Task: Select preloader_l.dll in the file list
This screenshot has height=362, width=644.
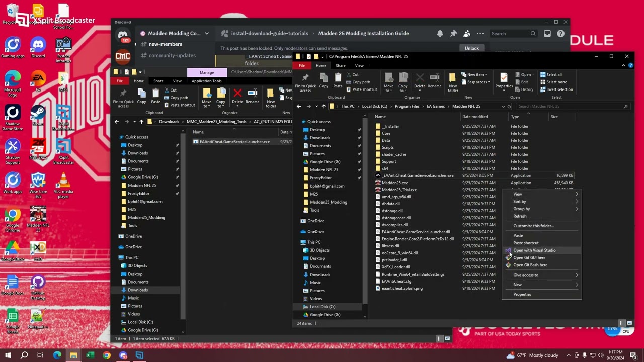Action: tap(394, 260)
